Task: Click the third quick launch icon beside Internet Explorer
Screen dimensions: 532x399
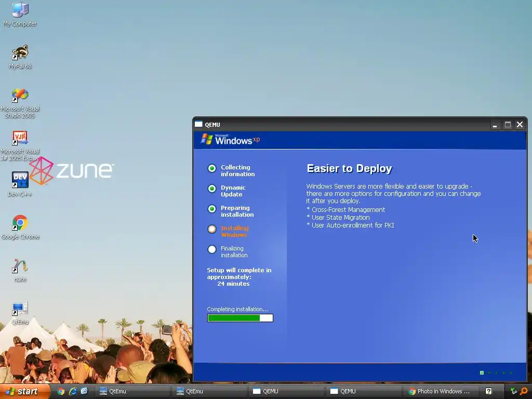Action: (x=84, y=391)
